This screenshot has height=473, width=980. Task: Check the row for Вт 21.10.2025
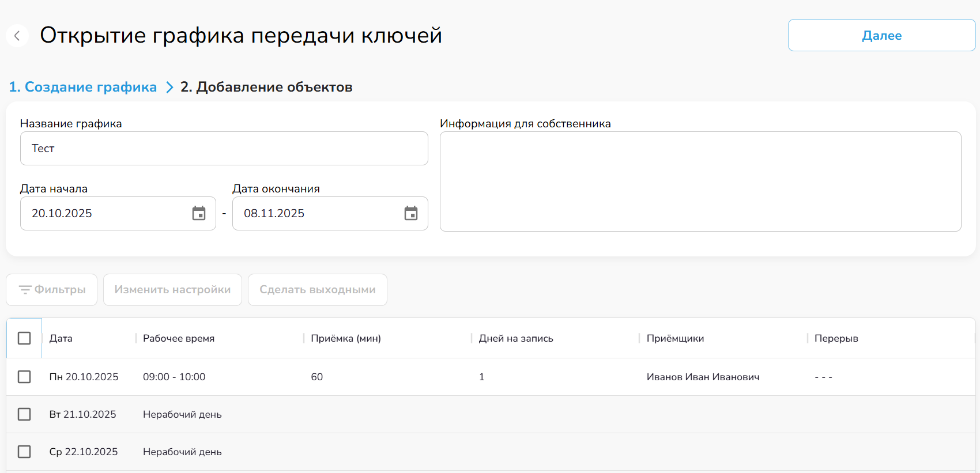click(x=24, y=414)
